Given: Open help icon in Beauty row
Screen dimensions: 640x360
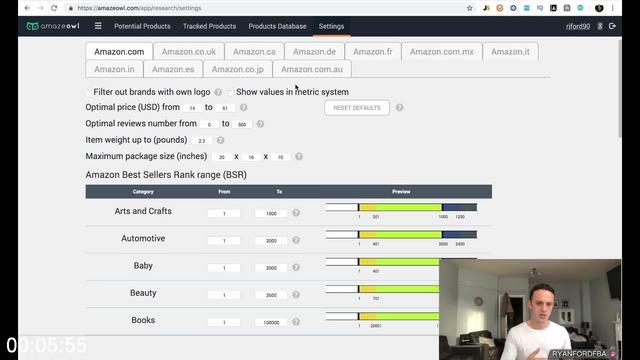Looking at the screenshot, I should click(x=296, y=294).
